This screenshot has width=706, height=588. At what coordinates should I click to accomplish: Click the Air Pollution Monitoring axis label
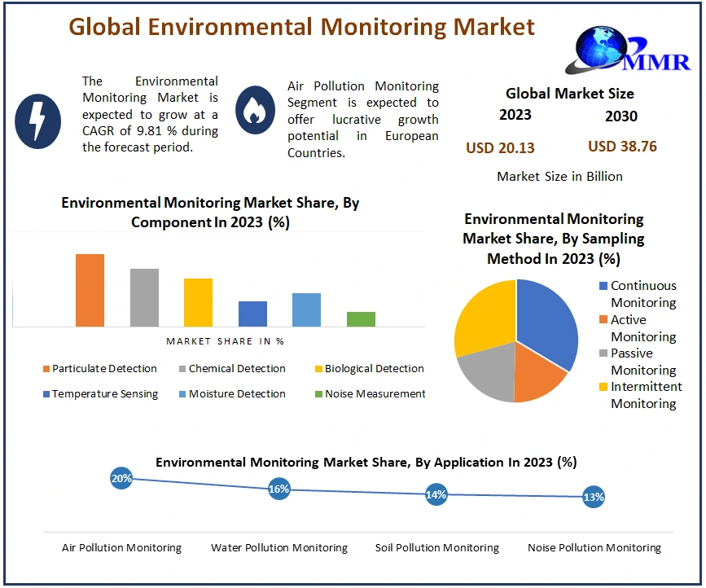[121, 547]
